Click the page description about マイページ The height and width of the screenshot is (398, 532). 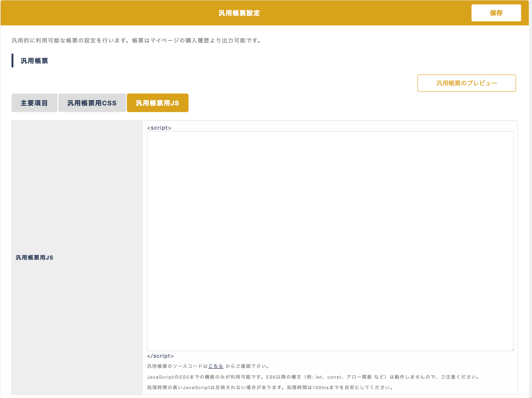137,41
